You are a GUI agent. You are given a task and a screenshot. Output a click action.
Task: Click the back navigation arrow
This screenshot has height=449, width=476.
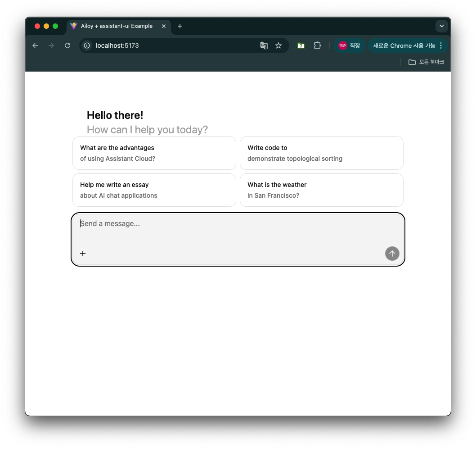click(35, 45)
